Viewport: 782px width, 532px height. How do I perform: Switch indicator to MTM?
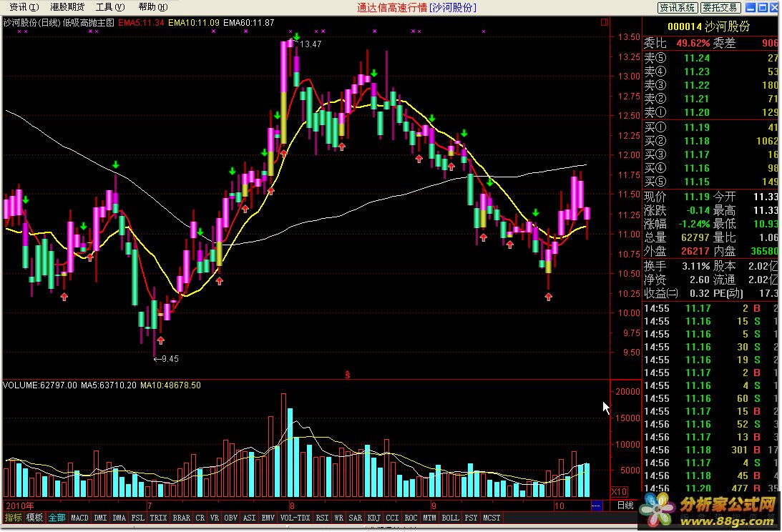429,518
